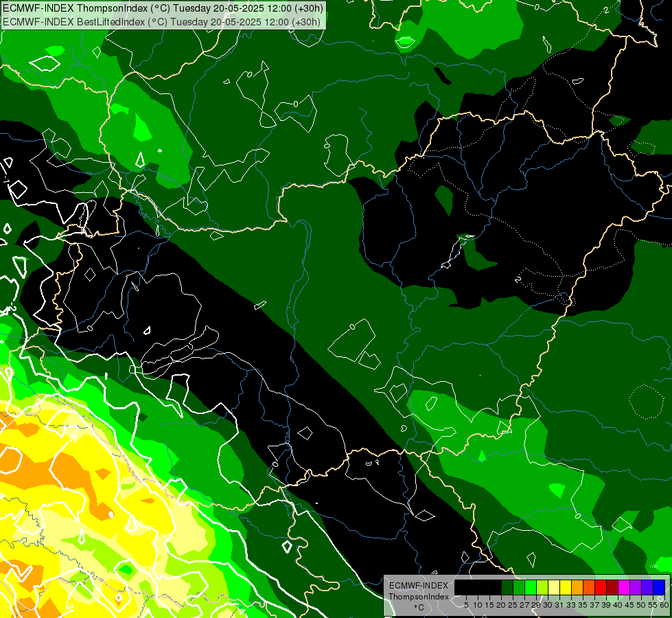Click the BestLiftedIndex header line at top
The image size is (672, 618).
click(x=161, y=21)
